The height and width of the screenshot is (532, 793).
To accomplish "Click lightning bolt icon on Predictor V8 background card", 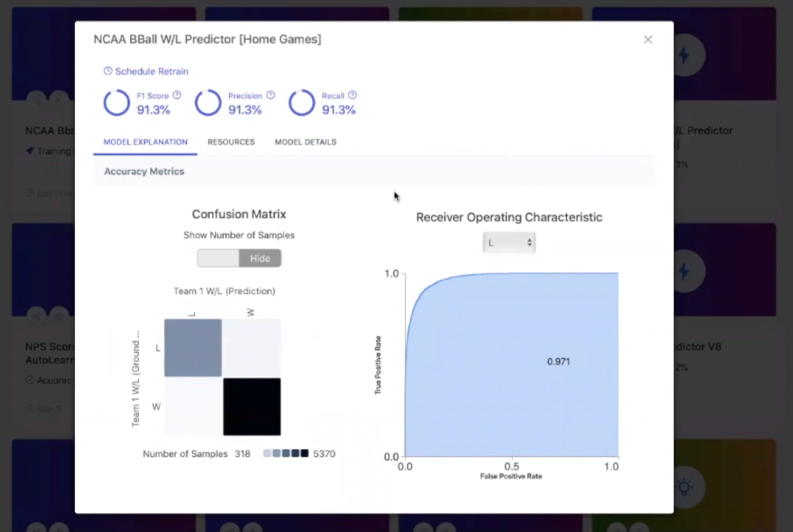I will tap(685, 272).
